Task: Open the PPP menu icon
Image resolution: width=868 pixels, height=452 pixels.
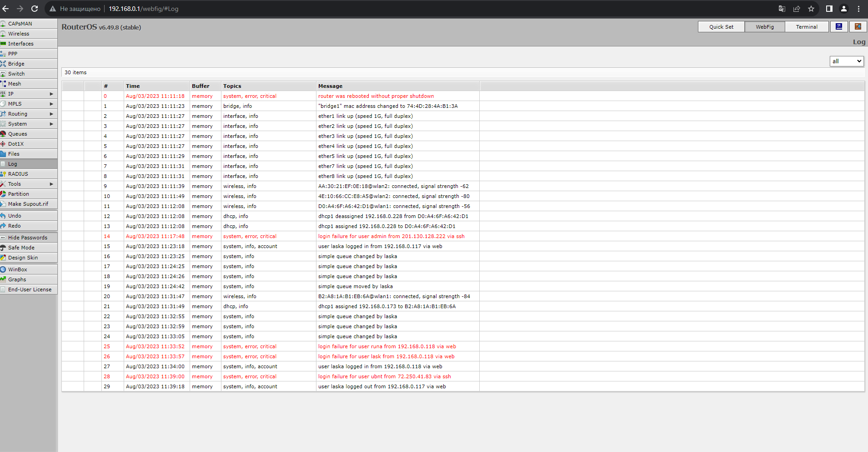Action: pos(3,54)
